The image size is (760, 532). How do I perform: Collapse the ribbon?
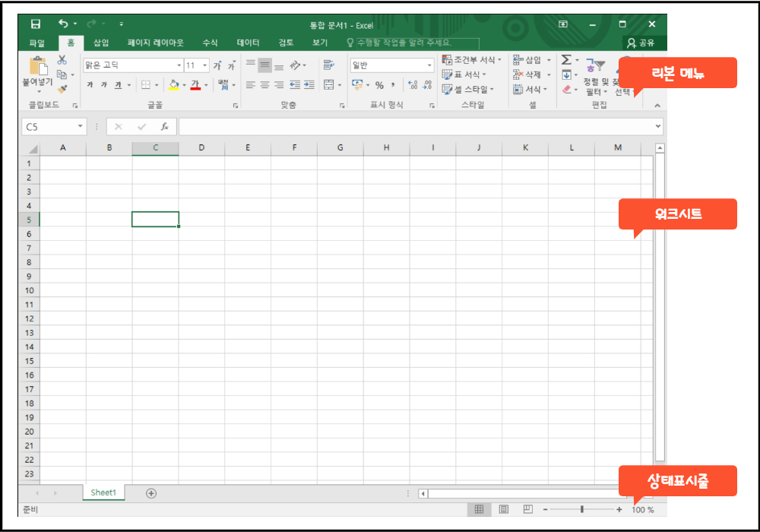[x=657, y=105]
